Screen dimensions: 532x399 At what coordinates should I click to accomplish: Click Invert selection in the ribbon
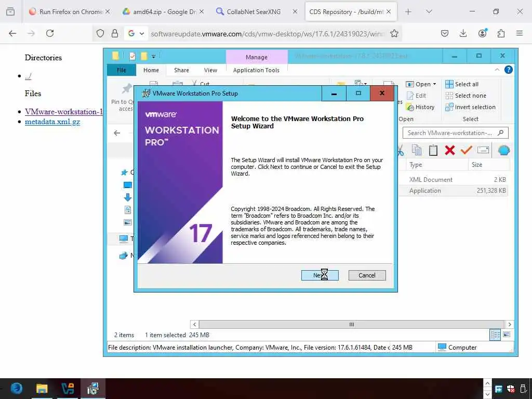[470, 107]
